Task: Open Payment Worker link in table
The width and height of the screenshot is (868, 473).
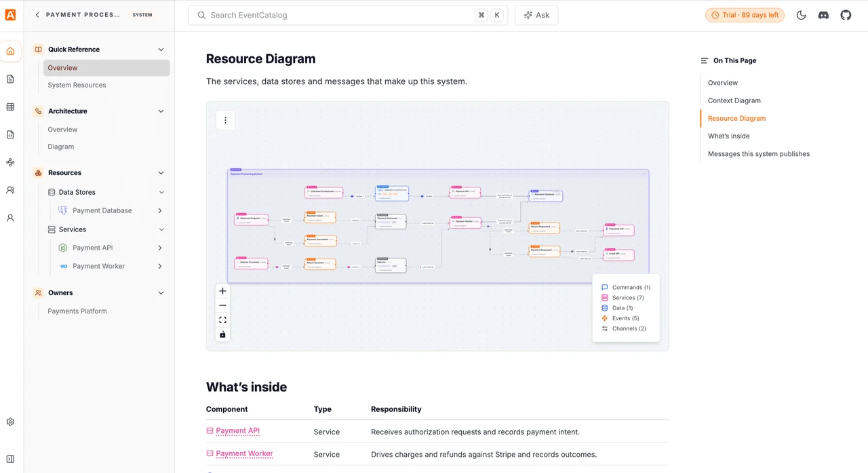Action: (x=244, y=453)
